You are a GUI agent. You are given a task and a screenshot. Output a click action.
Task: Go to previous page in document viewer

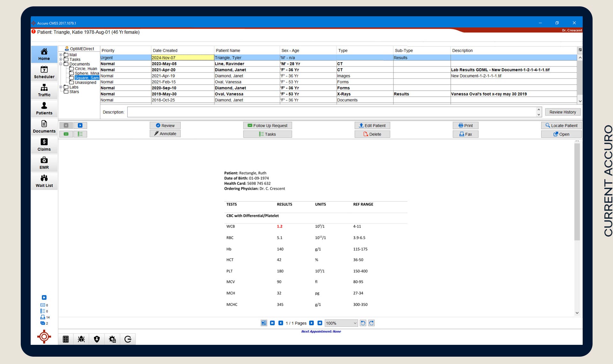pyautogui.click(x=281, y=323)
